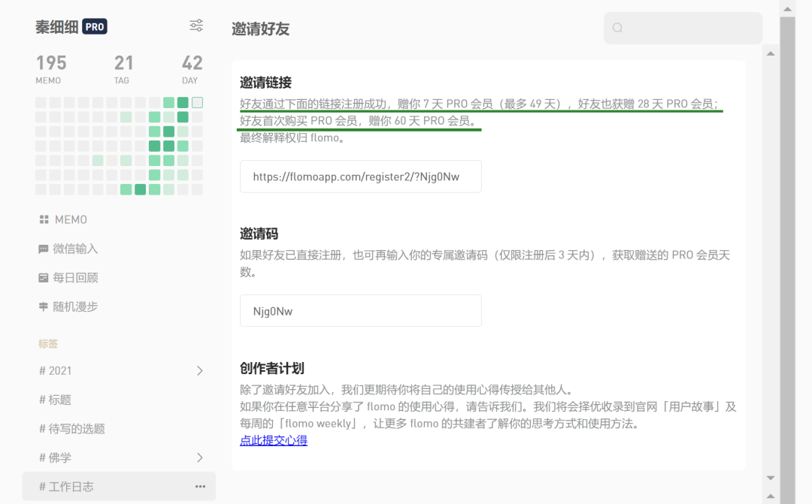Screen dimensions: 812x504
Task: Click the invite link URL field
Action: (360, 177)
